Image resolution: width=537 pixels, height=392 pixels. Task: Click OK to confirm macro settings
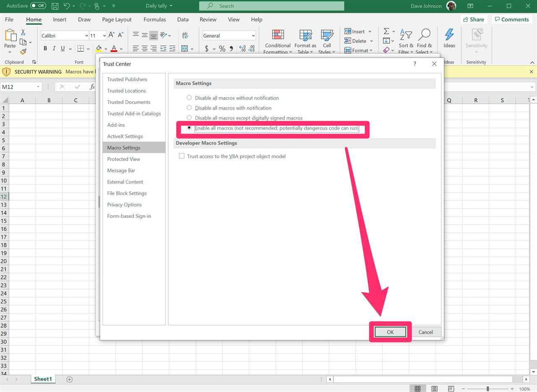(390, 332)
